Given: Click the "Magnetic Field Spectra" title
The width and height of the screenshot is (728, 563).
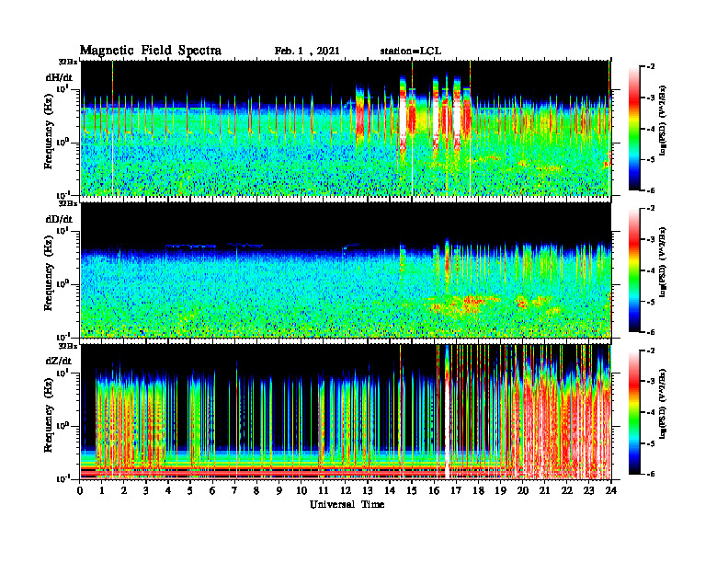Looking at the screenshot, I should pos(151,51).
